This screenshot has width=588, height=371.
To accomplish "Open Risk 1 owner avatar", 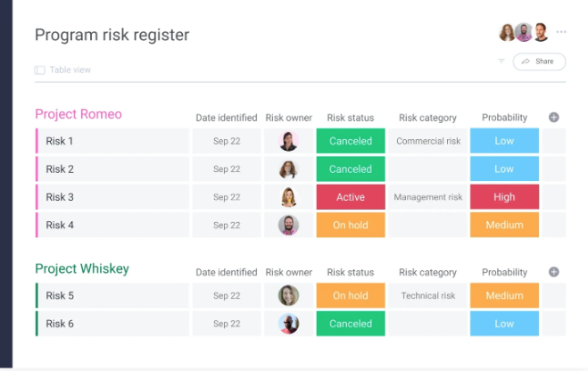I will tap(288, 141).
